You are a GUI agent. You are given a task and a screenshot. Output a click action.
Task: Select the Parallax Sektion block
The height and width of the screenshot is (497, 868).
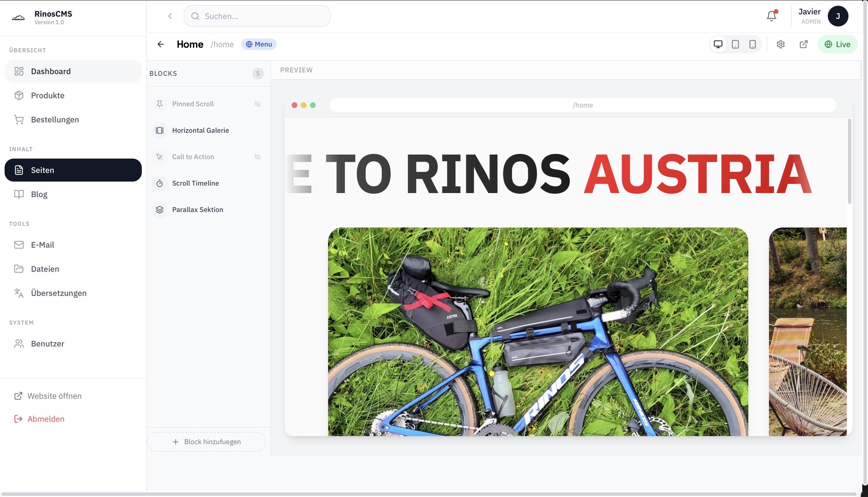(208, 210)
